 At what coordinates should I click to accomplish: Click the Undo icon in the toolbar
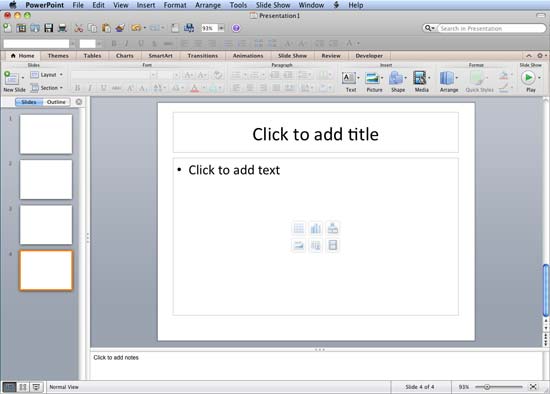tap(136, 28)
